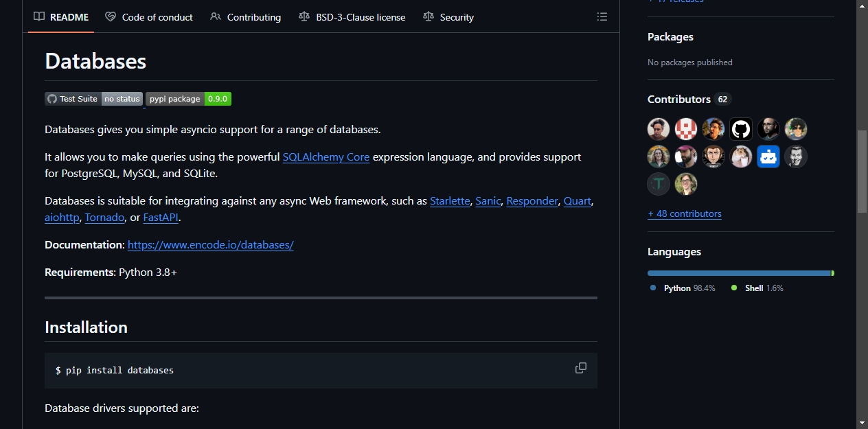
Task: Click the Test Suite status badge
Action: (94, 99)
